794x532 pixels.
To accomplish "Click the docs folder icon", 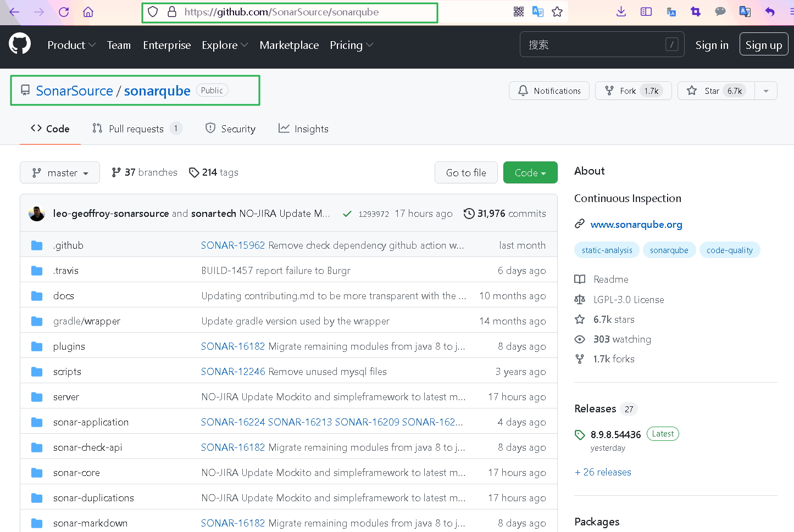I will tap(37, 296).
